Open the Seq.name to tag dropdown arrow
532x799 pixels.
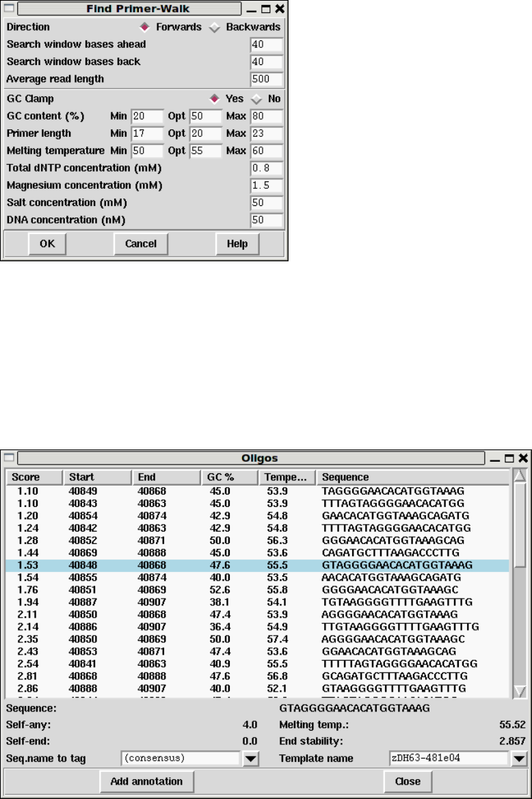[250, 759]
